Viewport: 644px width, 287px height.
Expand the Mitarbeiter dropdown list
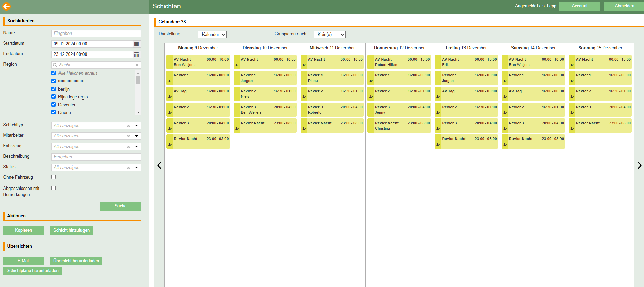click(x=137, y=136)
